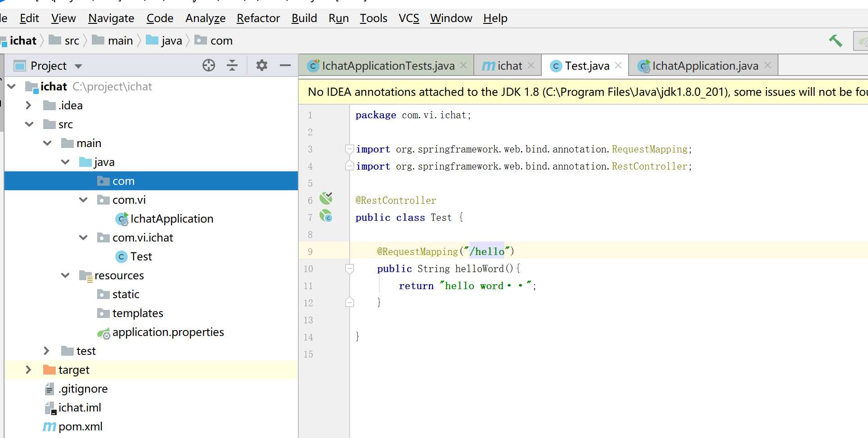Click java in the breadcrumb bar
The height and width of the screenshot is (438, 868).
164,40
